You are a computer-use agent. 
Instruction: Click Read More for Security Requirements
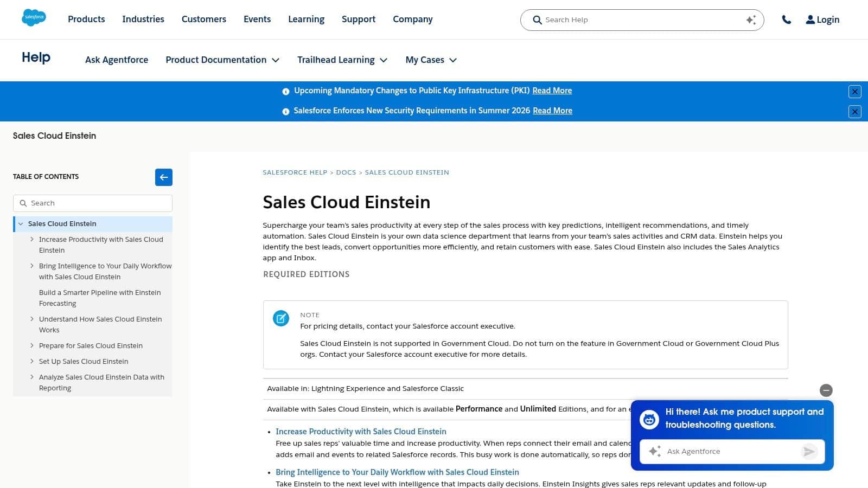pos(552,111)
